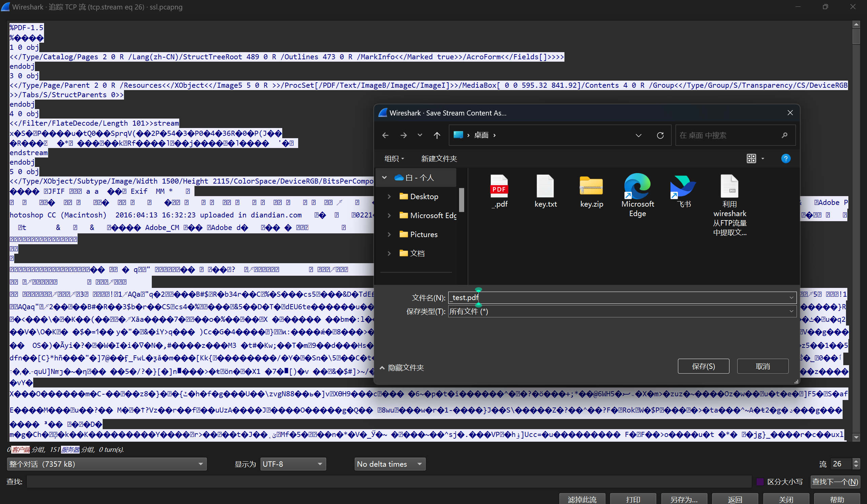
Task: Open view options dropdown arrow
Action: pos(762,159)
